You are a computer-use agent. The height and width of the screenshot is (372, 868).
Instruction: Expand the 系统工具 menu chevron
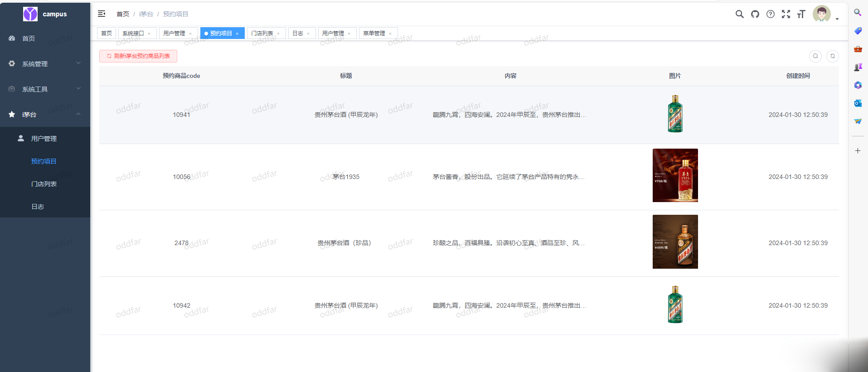click(78, 89)
